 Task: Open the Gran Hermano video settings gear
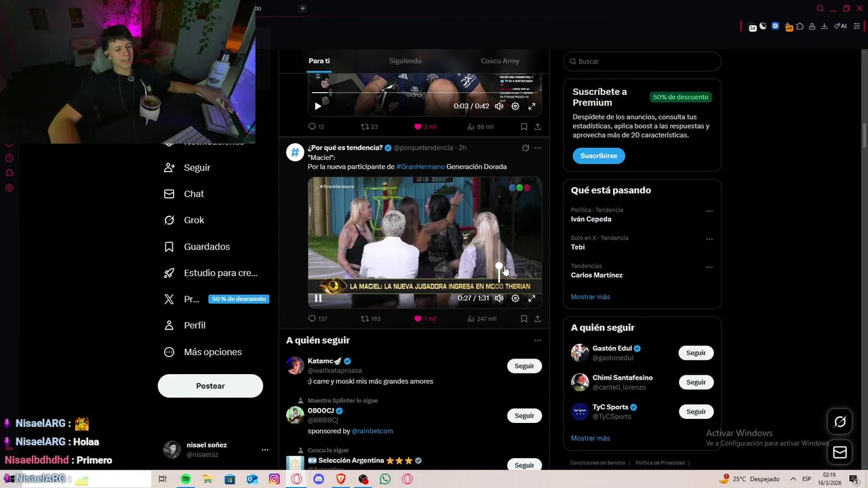coord(515,298)
